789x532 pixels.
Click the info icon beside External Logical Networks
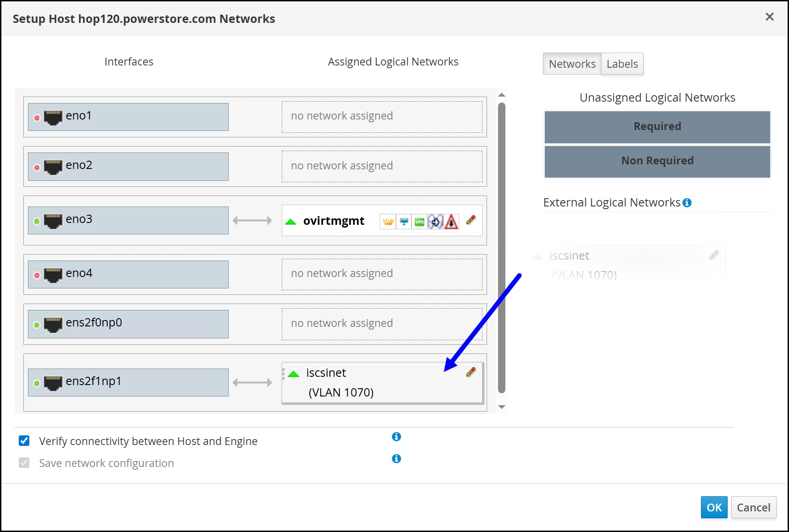(687, 202)
